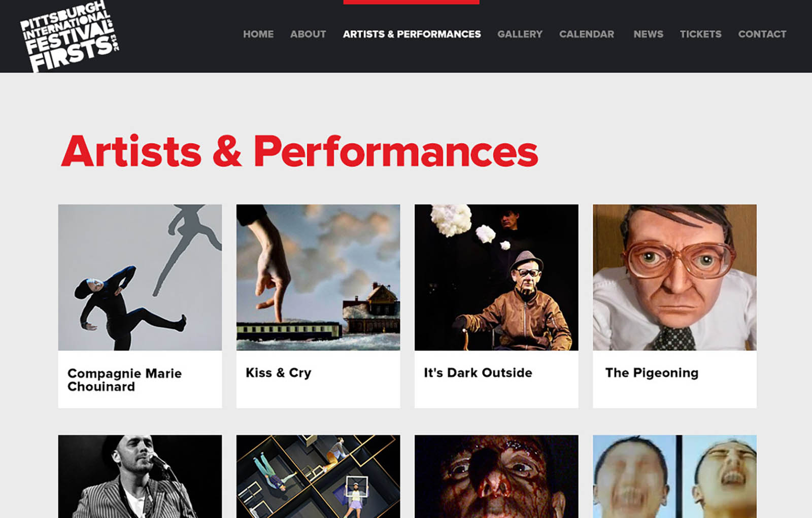Open the Contact page
Viewport: 812px width, 518px height.
point(762,34)
